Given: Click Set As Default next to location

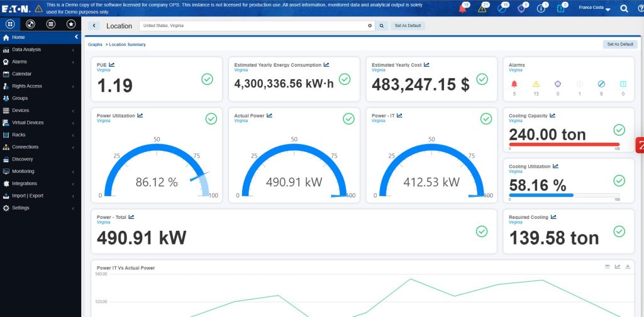Looking at the screenshot, I should coord(408,26).
